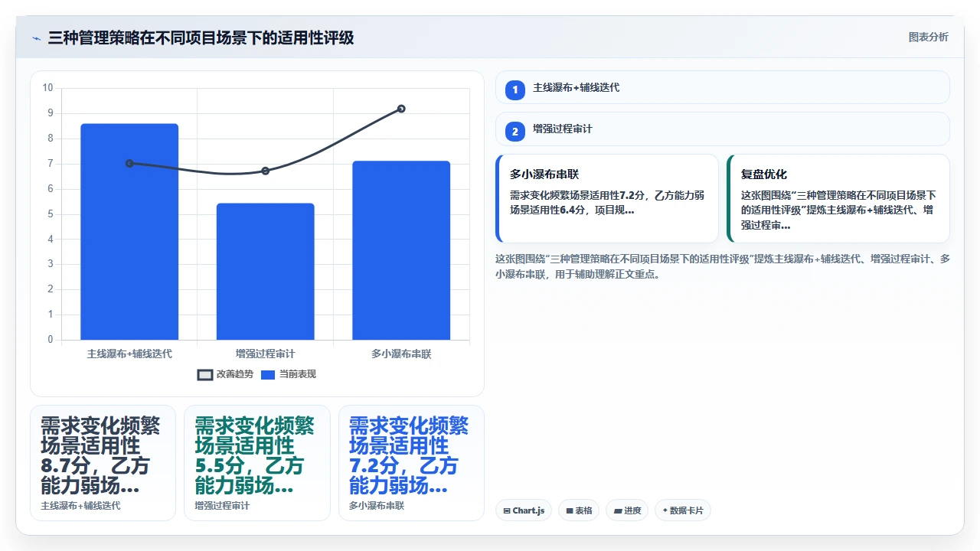The height and width of the screenshot is (551, 980).
Task: Click the 增强过程审计 caption under data card
Action: click(x=222, y=506)
